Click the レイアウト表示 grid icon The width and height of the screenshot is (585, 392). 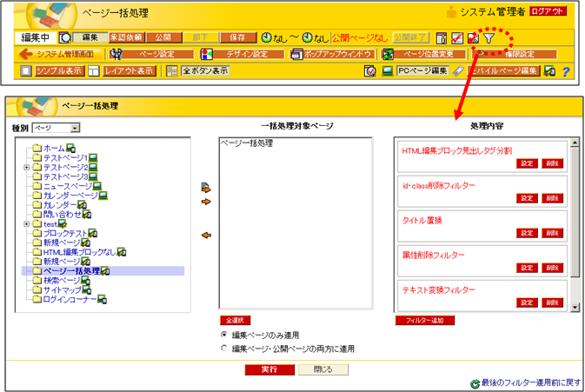point(94,71)
